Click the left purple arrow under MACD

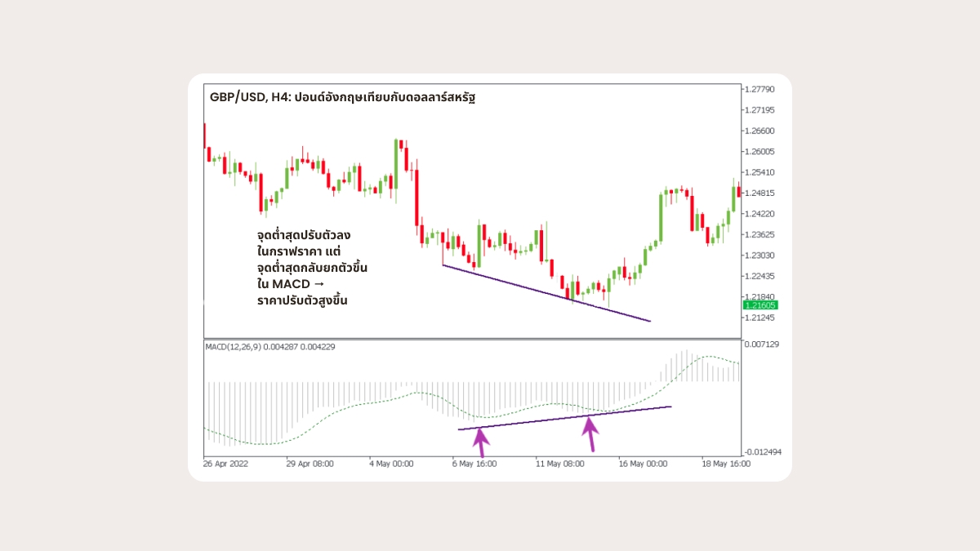481,442
